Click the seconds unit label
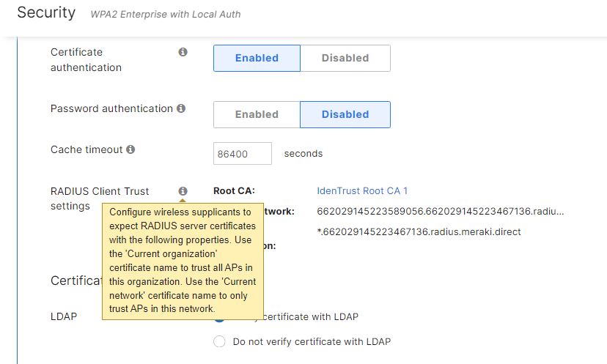Screen dimensions: 607x364 coord(303,154)
